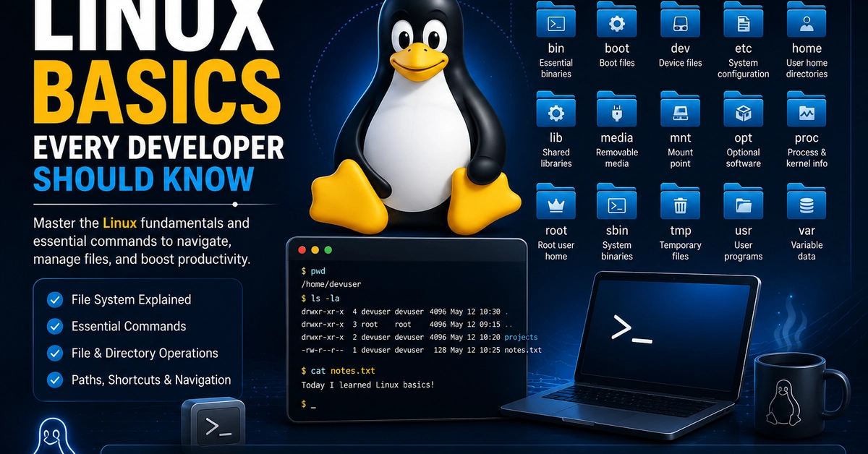This screenshot has width=868, height=454.
Task: Toggle the Paths, Shortcuts & Navigation checkmark
Action: (54, 380)
